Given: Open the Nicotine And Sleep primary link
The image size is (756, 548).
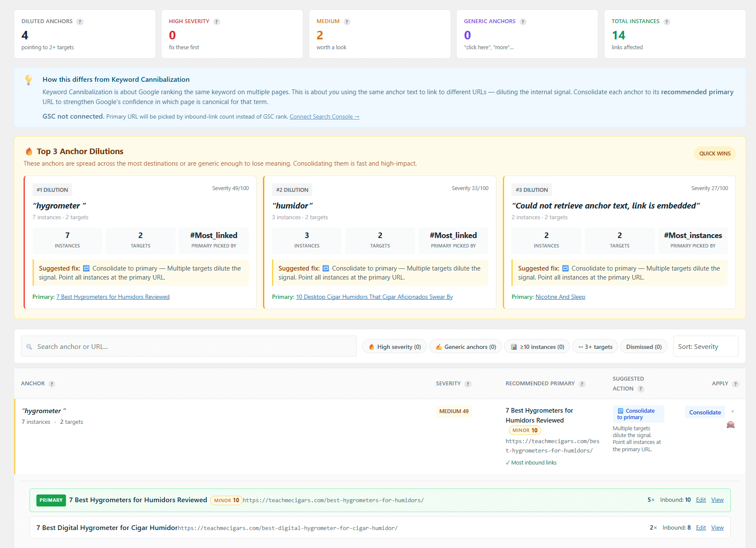Looking at the screenshot, I should coord(560,297).
